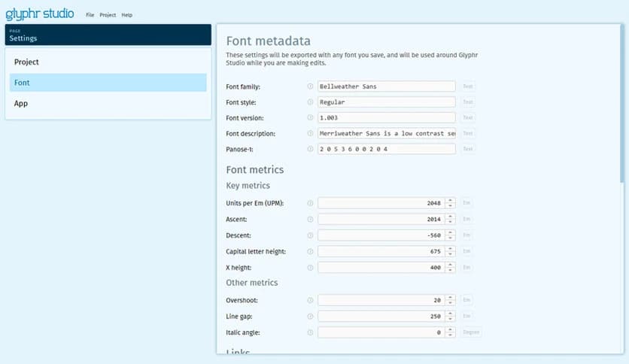Increase Descent with stepper up arrow

click(x=450, y=232)
